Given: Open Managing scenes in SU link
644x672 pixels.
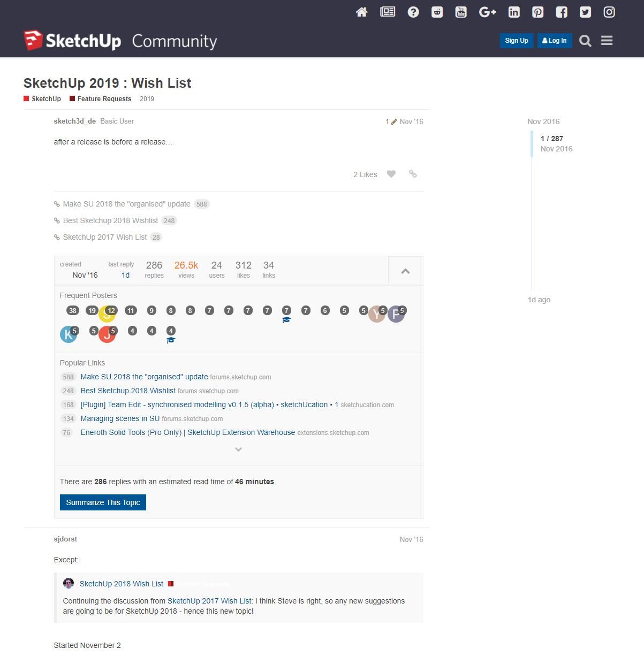Looking at the screenshot, I should 120,418.
